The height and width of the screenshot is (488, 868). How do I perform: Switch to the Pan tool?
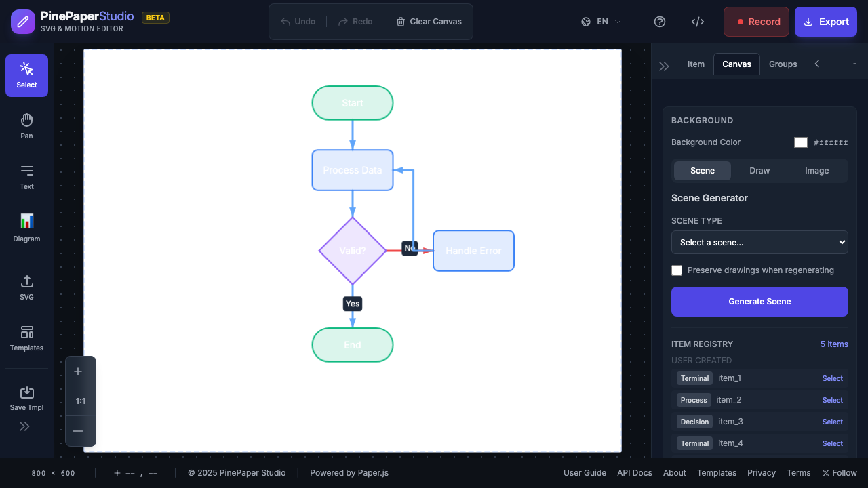pos(26,125)
